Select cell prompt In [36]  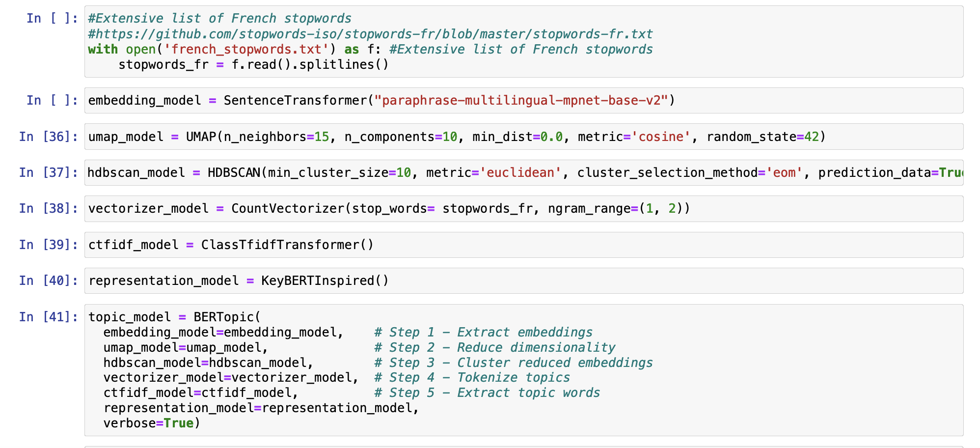click(x=49, y=137)
